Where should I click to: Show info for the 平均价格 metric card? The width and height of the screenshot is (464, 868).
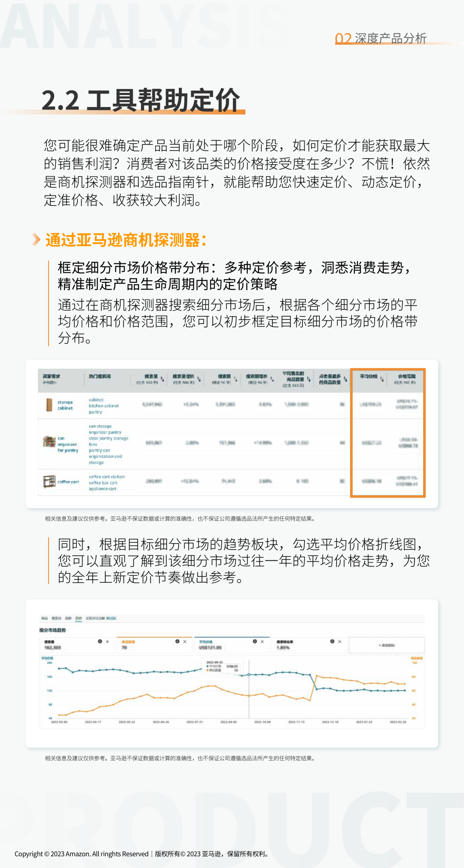tap(255, 642)
